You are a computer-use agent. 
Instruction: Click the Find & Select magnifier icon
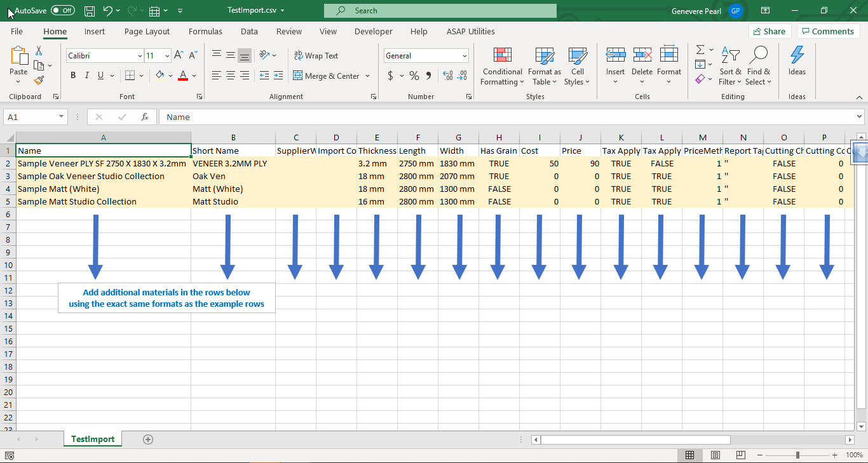click(x=758, y=56)
